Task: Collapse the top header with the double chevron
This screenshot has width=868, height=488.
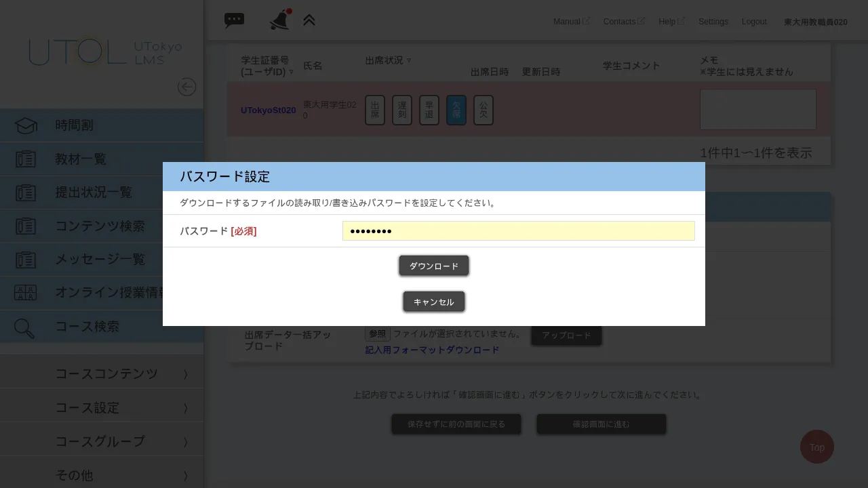Action: pos(309,20)
